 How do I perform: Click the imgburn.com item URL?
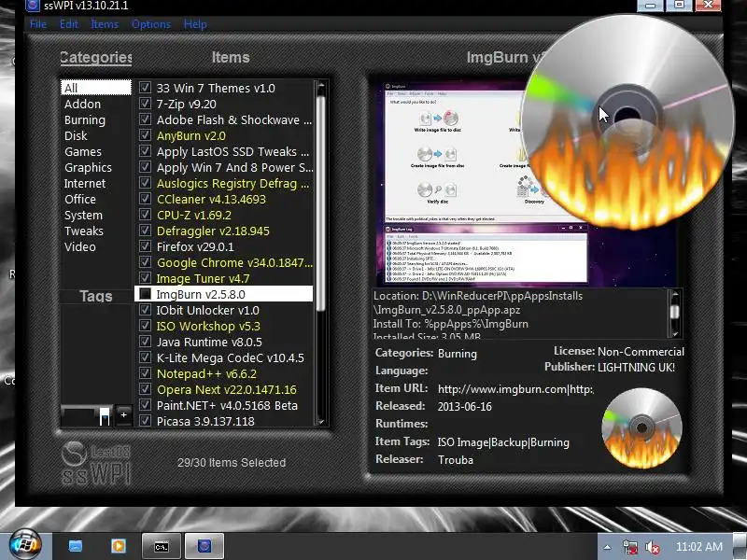coord(515,389)
